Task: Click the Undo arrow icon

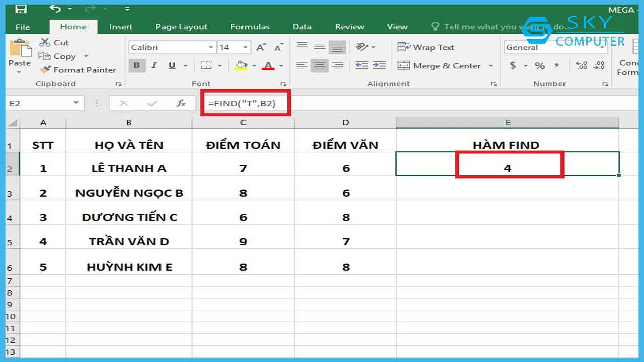Action: [55, 9]
